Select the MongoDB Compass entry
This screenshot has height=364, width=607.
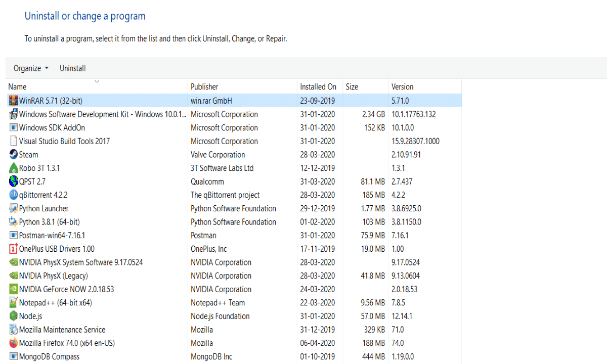click(x=49, y=356)
